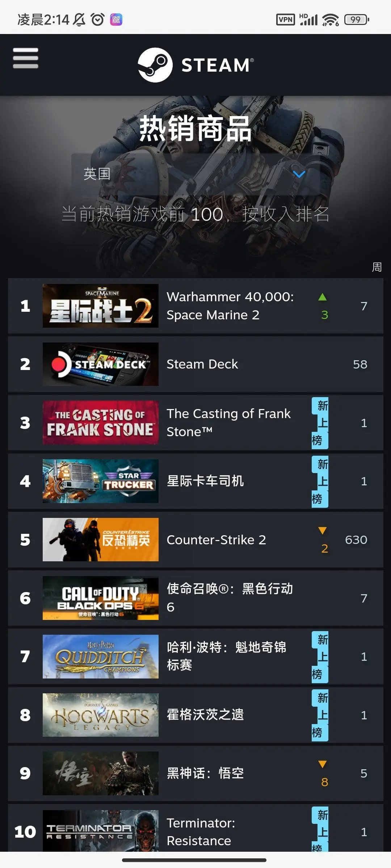Select the Steam Deck entry

click(195, 364)
